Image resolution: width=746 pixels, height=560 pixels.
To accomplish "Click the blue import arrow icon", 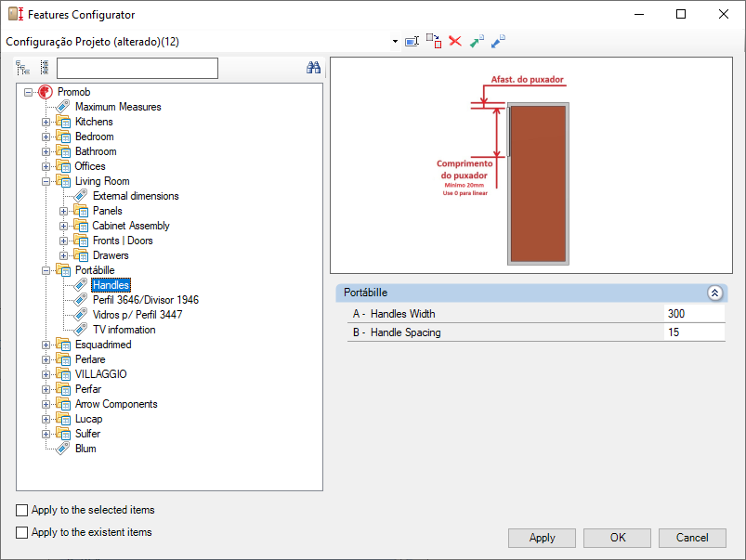I will point(498,42).
